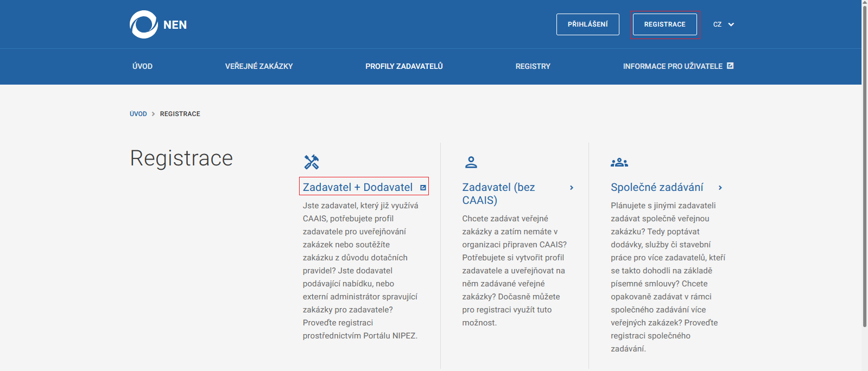Screen dimensions: 868x371
Task: Click the chevron arrow beside Společné zadávání
Action: click(720, 188)
